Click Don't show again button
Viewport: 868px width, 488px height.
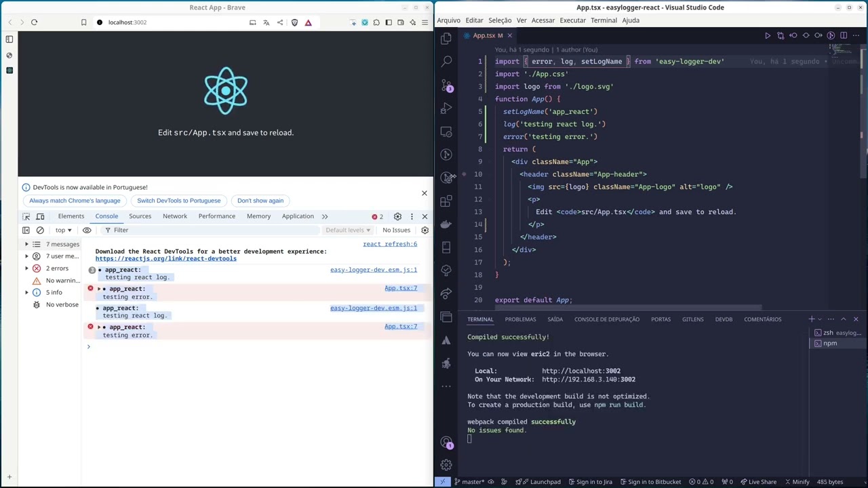pos(260,201)
